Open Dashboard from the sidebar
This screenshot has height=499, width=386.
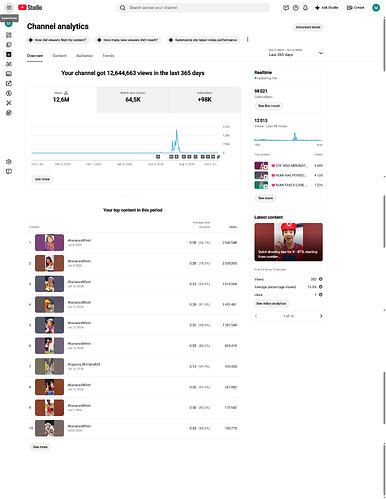tap(9, 35)
